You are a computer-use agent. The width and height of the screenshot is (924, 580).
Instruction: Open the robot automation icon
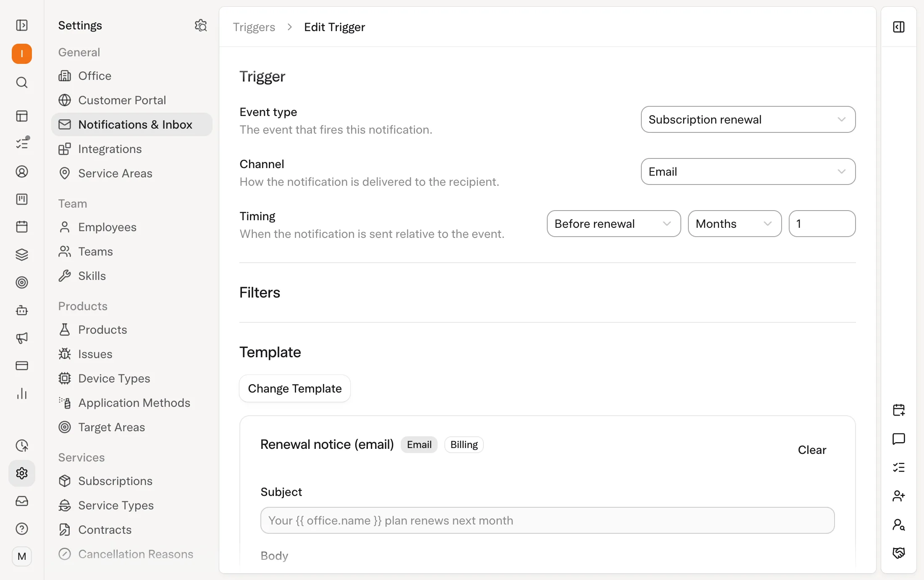(22, 310)
